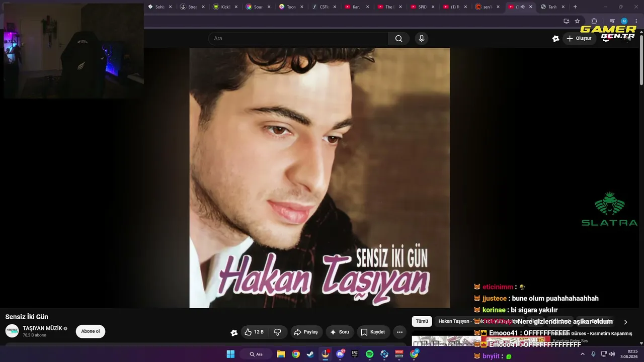Viewport: 644px width, 362px height.
Task: Open the video's more actions menu
Action: click(399, 332)
